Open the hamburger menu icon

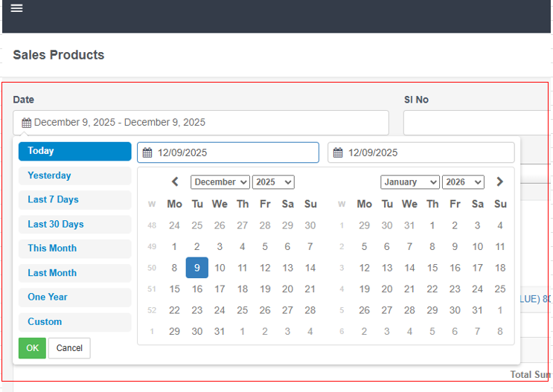click(16, 8)
